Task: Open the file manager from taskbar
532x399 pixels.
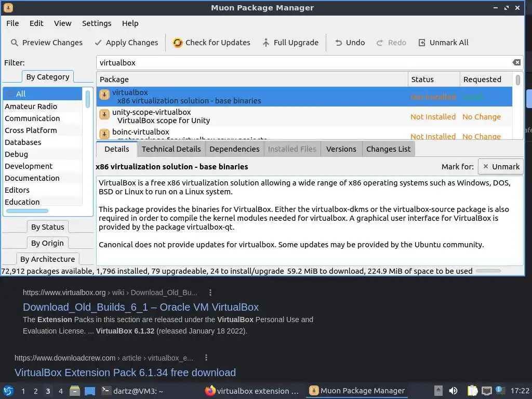Action: 75,391
